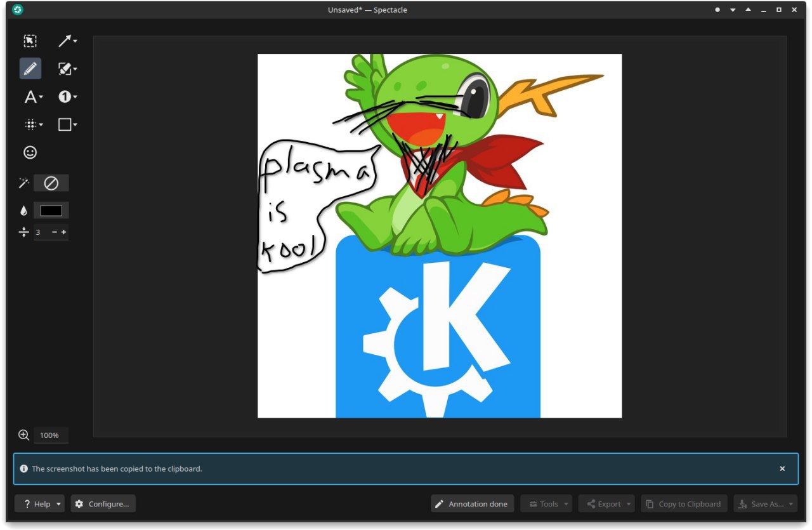The width and height of the screenshot is (812, 530).
Task: Expand Rectangle tool options arrow
Action: click(75, 125)
